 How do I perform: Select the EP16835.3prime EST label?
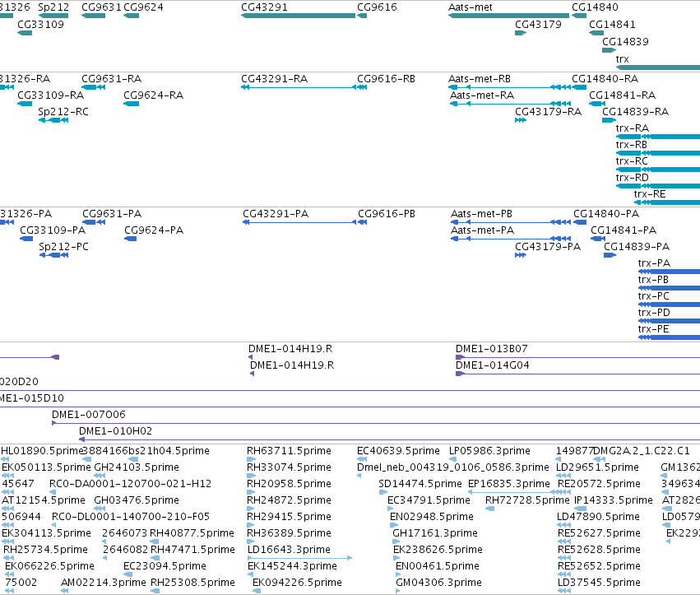(509, 484)
